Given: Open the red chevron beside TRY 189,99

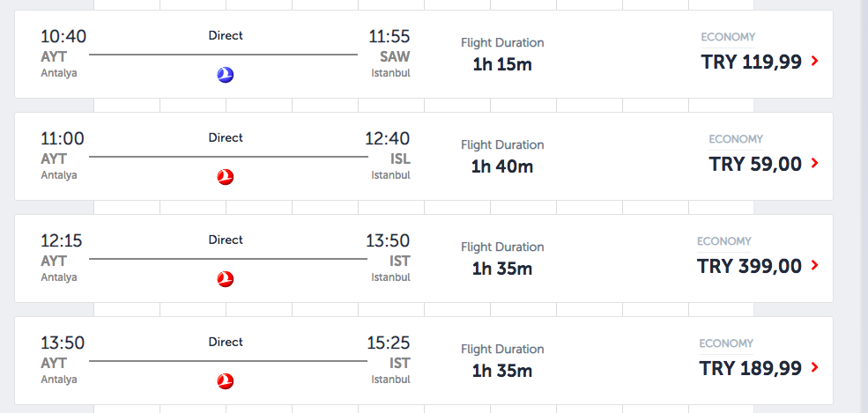Looking at the screenshot, I should point(814,368).
